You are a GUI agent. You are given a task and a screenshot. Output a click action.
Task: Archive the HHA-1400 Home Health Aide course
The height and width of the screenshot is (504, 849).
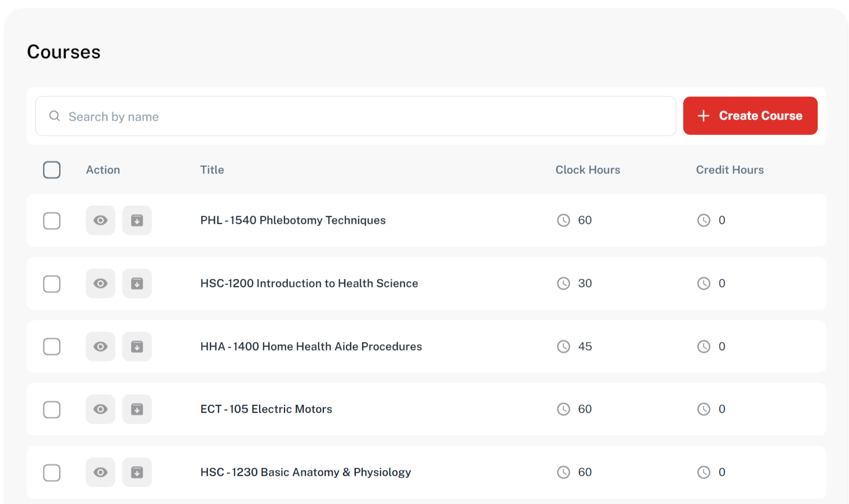tap(137, 346)
